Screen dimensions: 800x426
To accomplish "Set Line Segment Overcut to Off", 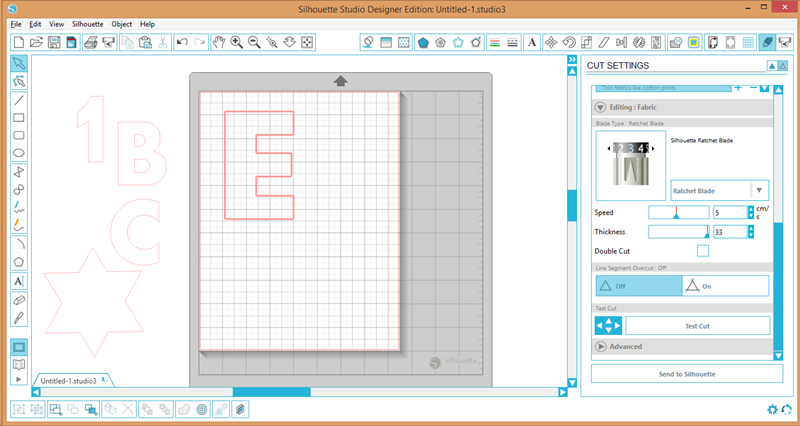I will coord(639,286).
